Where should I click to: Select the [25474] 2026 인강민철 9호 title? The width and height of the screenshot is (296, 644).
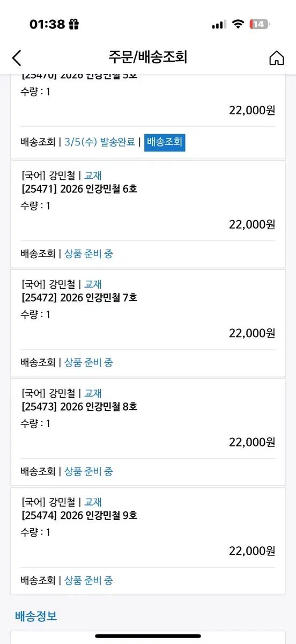79,515
